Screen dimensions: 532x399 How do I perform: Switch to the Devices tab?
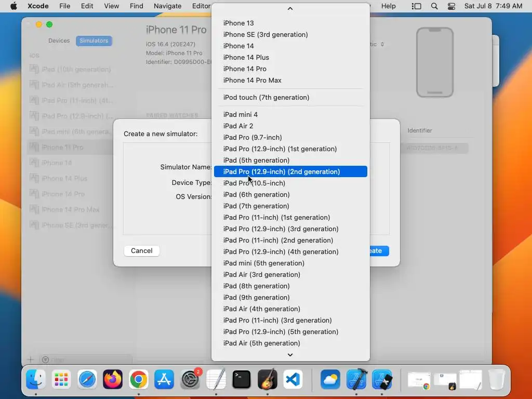(x=59, y=41)
